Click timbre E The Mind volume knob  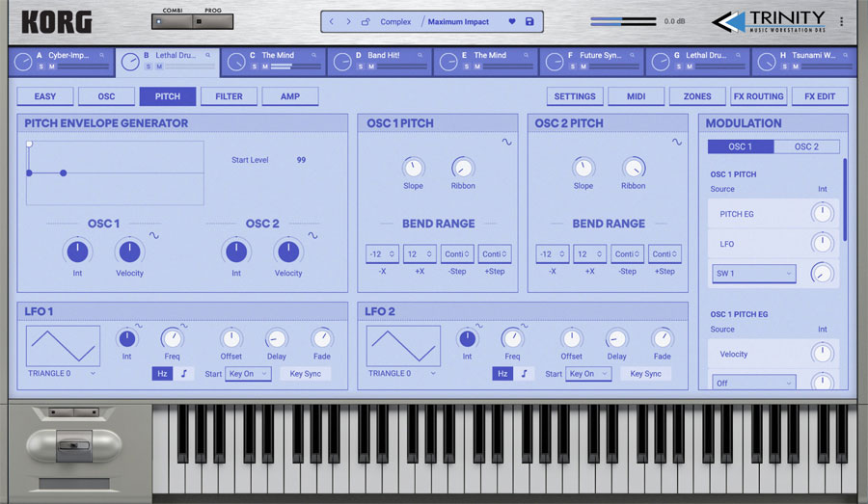point(448,62)
